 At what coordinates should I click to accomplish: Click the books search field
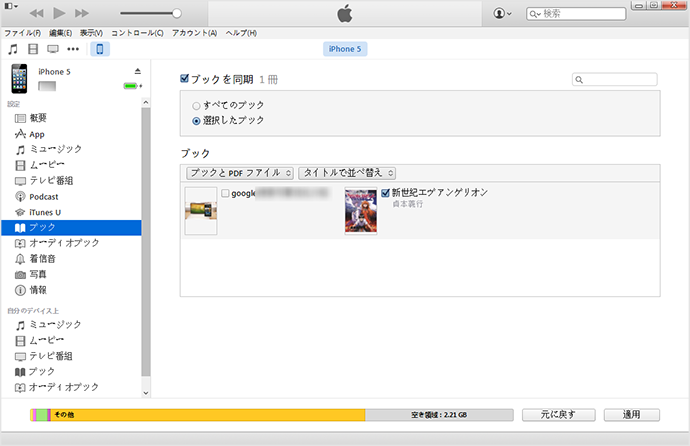point(614,80)
